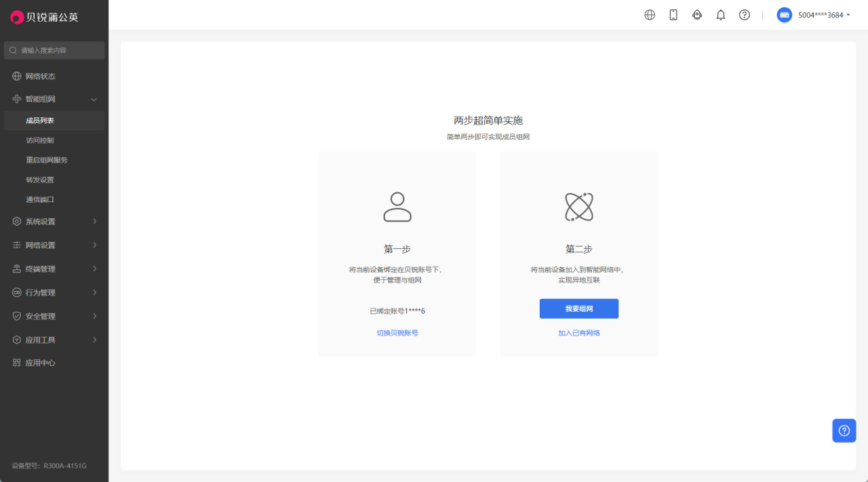
Task: Click the 贝锐蒲公英 logo
Action: (45, 17)
